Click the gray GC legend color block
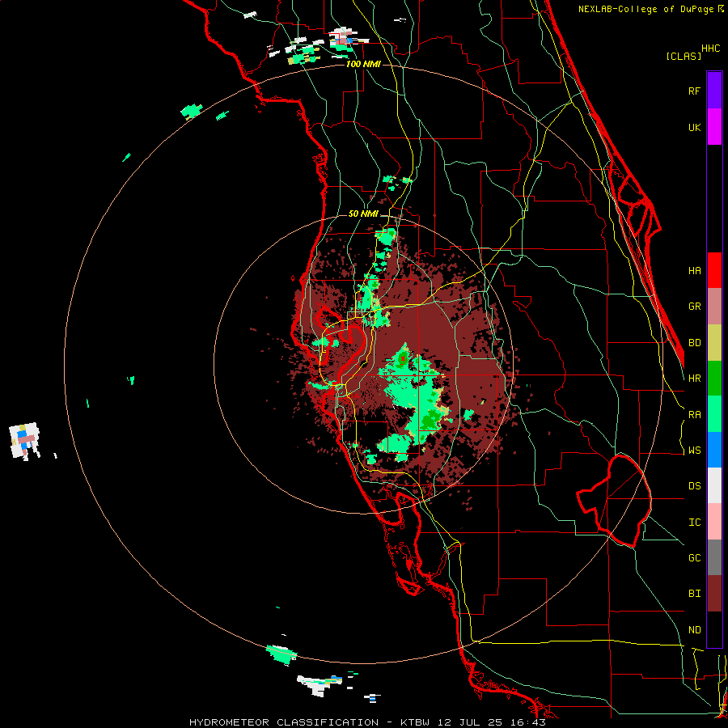728x728 pixels. (x=714, y=557)
